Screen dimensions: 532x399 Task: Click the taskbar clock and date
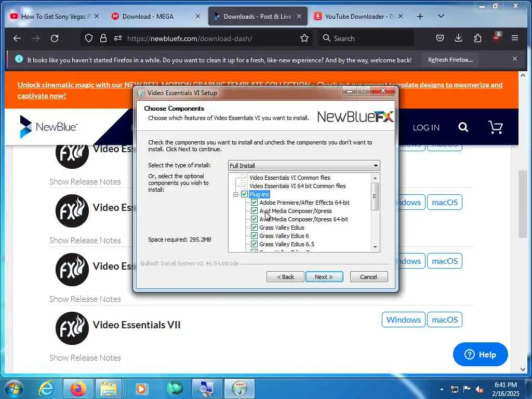tap(506, 389)
